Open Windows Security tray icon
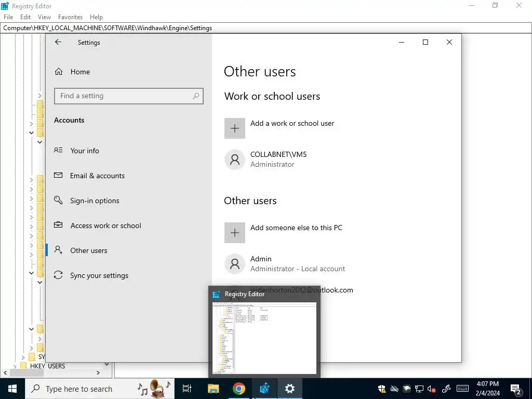The image size is (532, 399). (x=382, y=389)
